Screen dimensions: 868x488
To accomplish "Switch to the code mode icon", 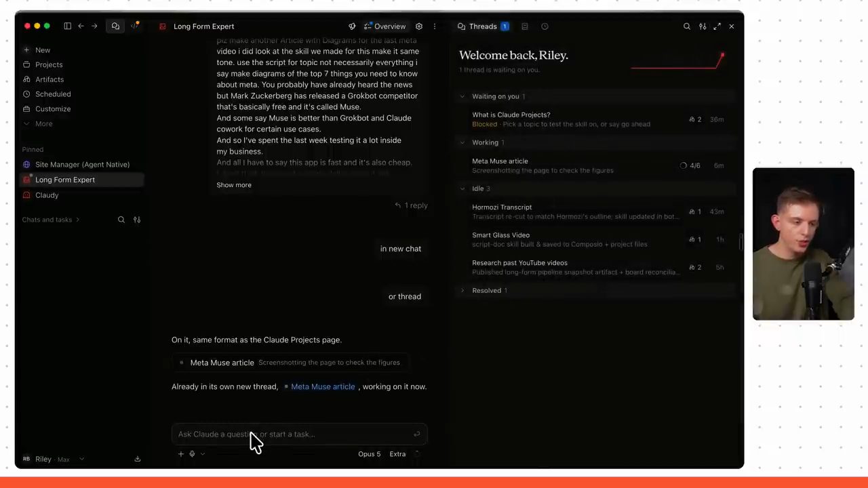I will (x=134, y=26).
